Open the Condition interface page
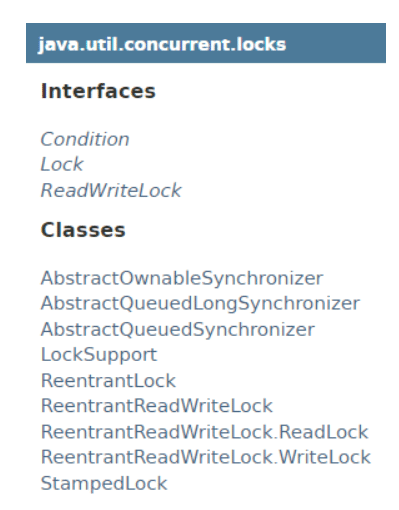Image resolution: width=399 pixels, height=510 pixels. 85,139
